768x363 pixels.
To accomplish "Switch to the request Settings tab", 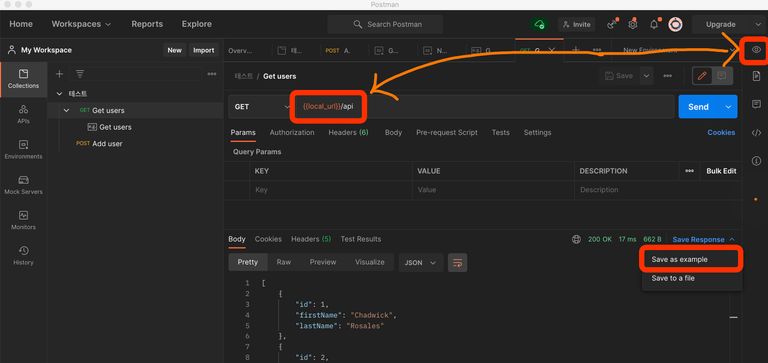I will coord(537,132).
